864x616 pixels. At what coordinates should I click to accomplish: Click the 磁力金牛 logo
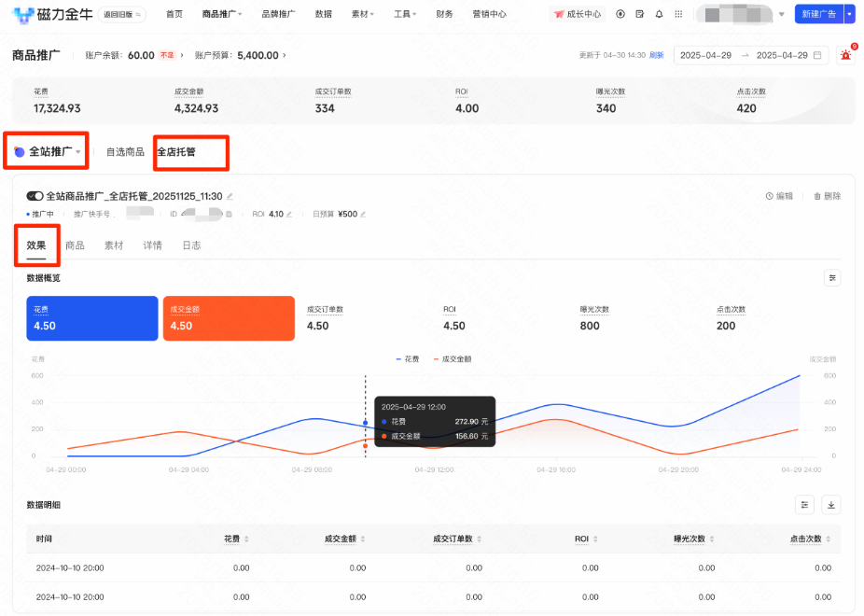(52, 14)
